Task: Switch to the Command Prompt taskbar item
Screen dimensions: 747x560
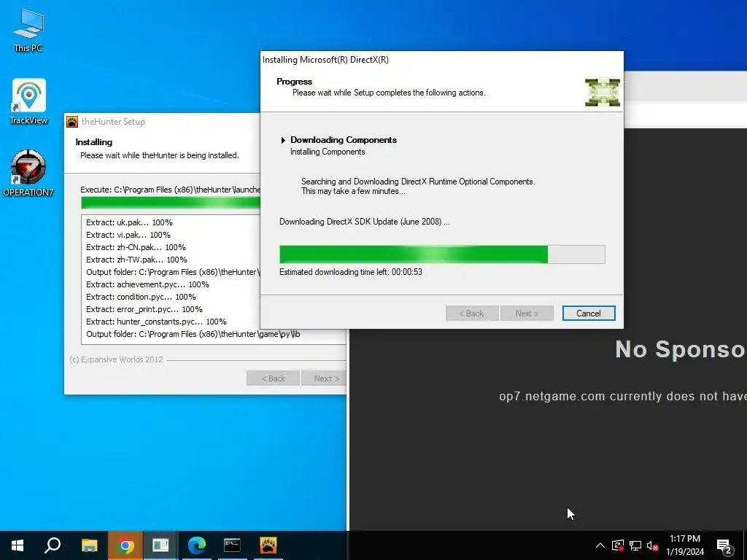Action: (x=232, y=545)
